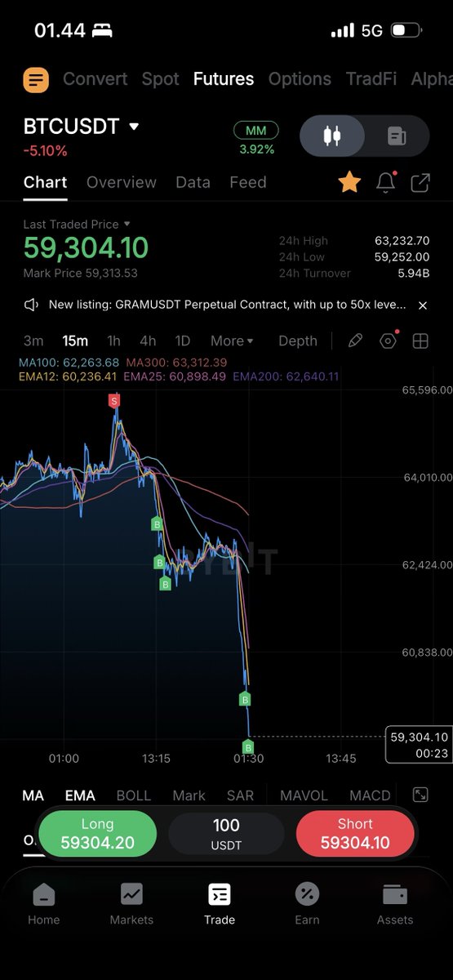Open the Overview sub-tab
The image size is (453, 980).
pyautogui.click(x=122, y=182)
